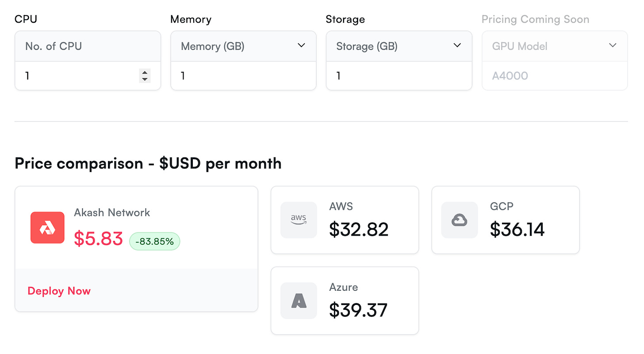The width and height of the screenshot is (644, 354).
Task: Click the GCP cloud logo icon
Action: pyautogui.click(x=460, y=220)
